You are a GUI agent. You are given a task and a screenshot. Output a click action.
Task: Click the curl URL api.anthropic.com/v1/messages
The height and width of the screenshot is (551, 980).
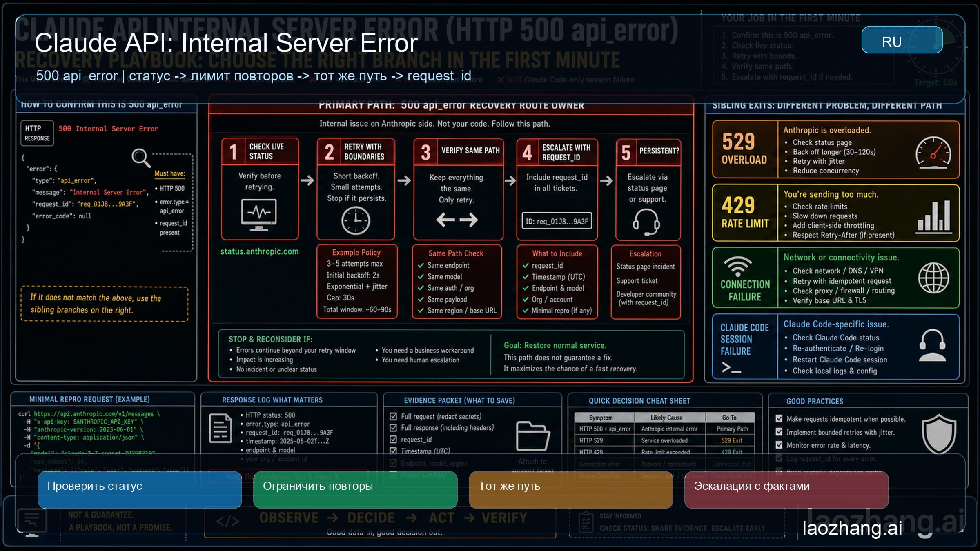(x=94, y=414)
